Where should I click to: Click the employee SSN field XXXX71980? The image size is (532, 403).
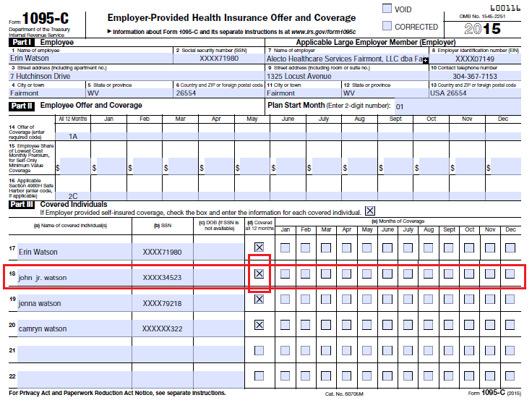point(219,58)
